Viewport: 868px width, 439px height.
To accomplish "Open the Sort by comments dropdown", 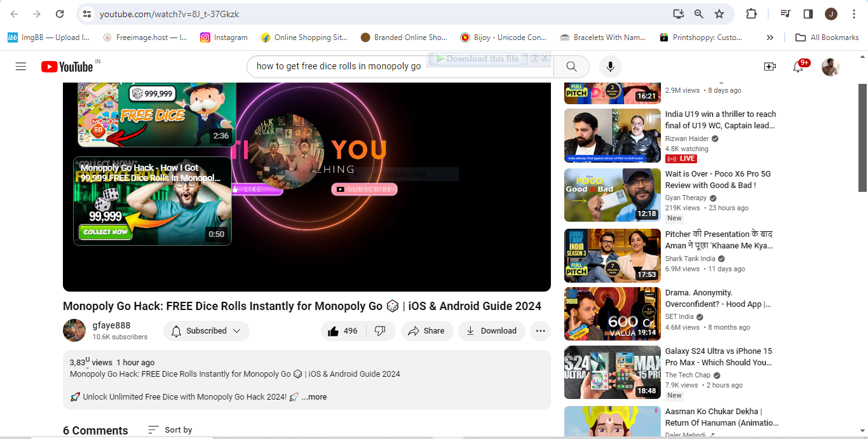I will [x=170, y=430].
